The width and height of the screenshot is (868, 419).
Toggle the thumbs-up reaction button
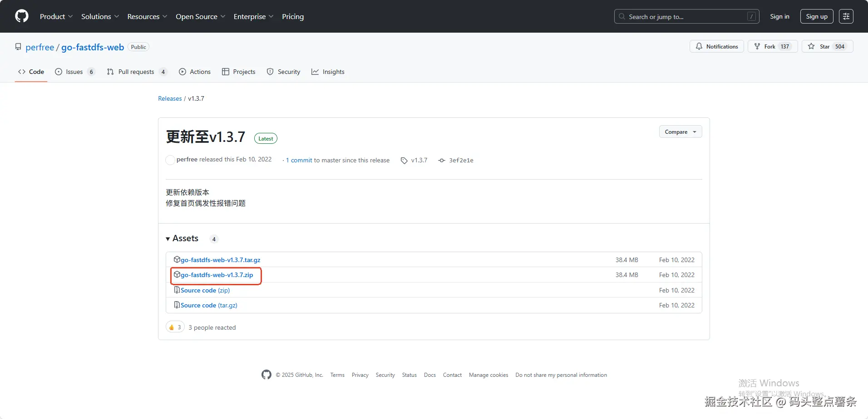point(175,327)
